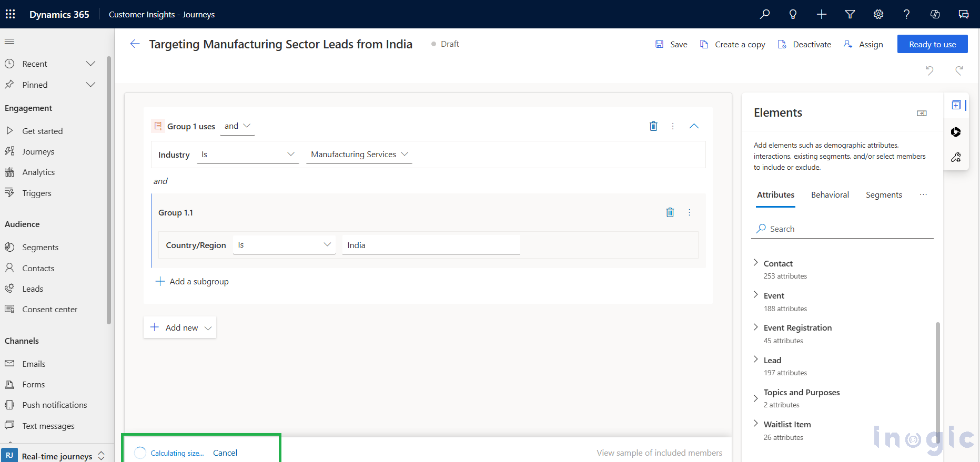
Task: Open the chat panel icon in top bar
Action: click(964, 14)
